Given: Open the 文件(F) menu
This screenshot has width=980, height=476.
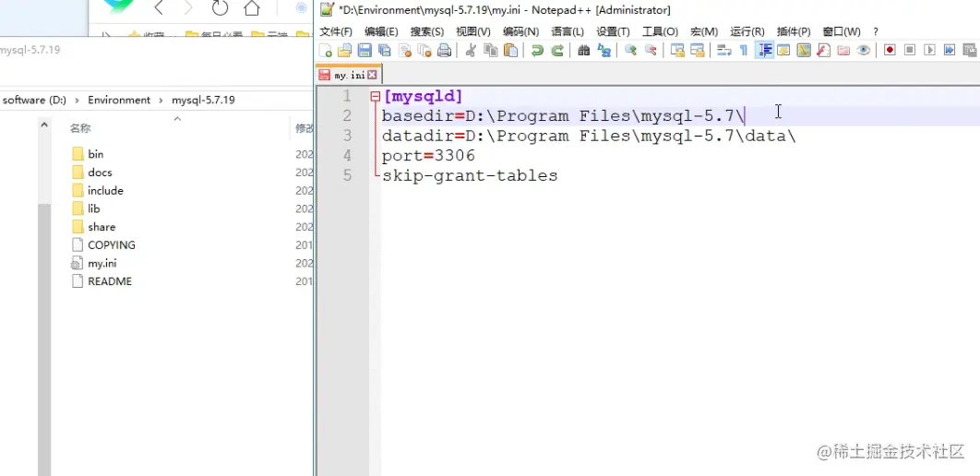Looking at the screenshot, I should point(336,32).
